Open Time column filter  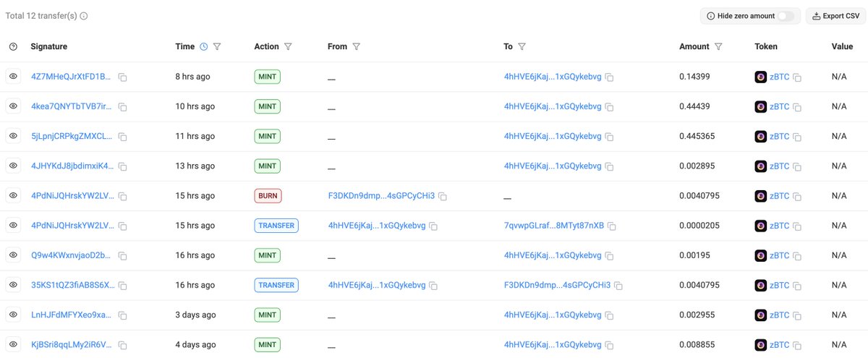(217, 46)
